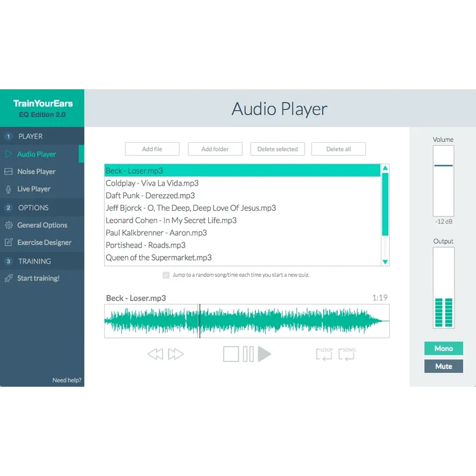Click the fast-forward double-arrow icon
The width and height of the screenshot is (476, 476).
(x=176, y=354)
